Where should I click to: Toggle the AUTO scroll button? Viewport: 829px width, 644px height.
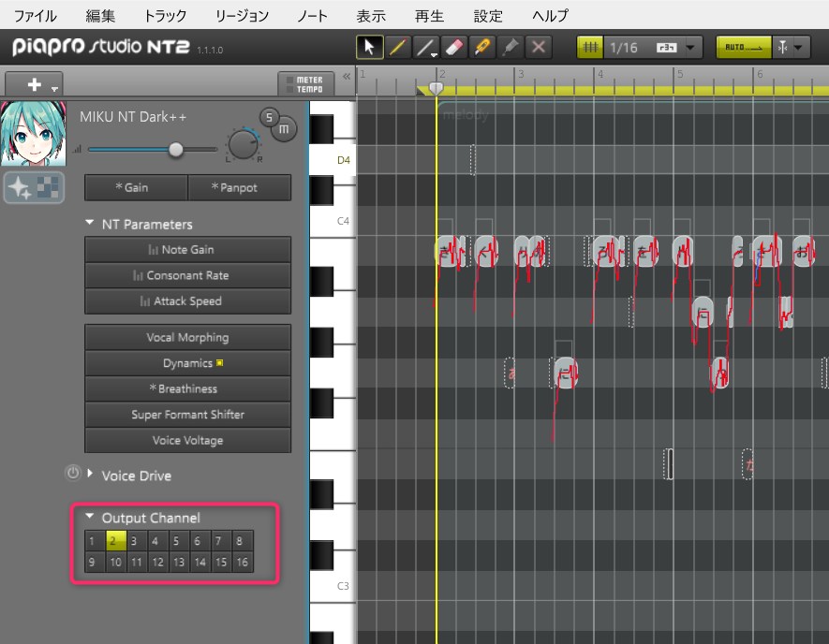744,47
